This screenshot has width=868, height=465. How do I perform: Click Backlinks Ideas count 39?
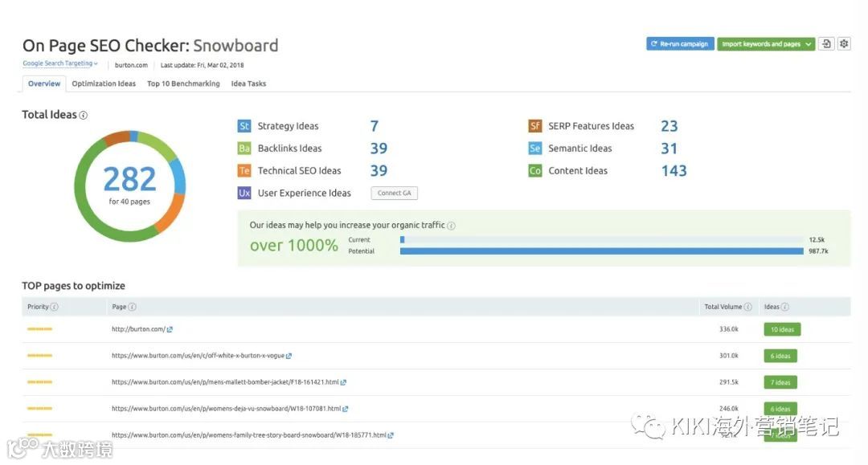click(379, 149)
